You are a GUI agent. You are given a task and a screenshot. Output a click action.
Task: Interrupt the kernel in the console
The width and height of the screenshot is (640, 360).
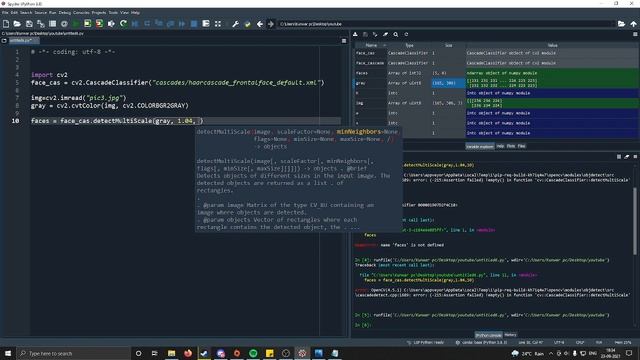pos(619,157)
